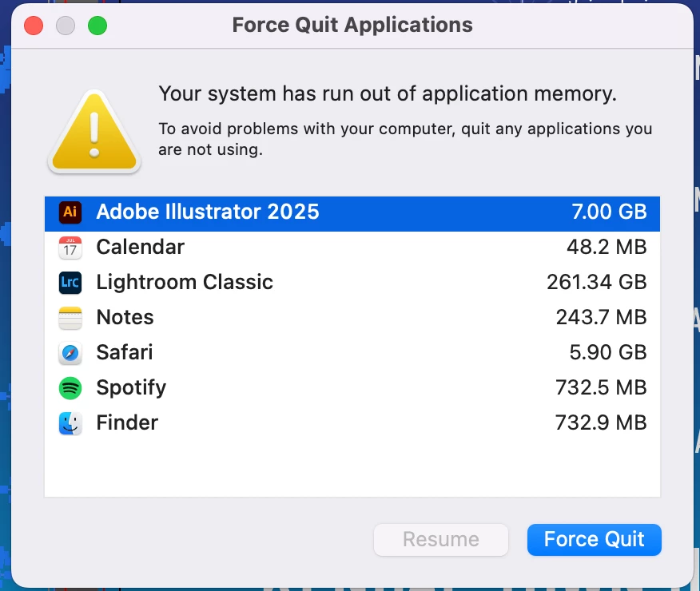Click the Notes app icon
Viewport: 700px width, 591px height.
tap(70, 318)
